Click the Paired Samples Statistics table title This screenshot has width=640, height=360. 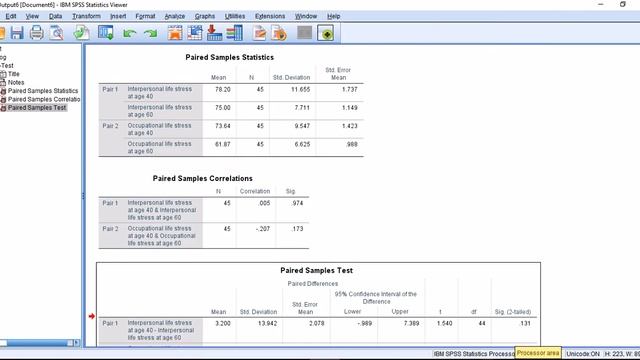[229, 58]
